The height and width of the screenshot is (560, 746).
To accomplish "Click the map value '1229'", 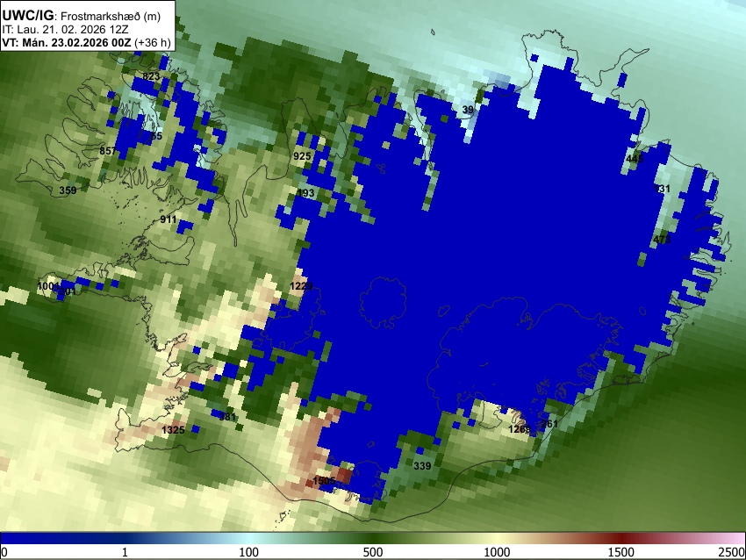I will (x=301, y=286).
